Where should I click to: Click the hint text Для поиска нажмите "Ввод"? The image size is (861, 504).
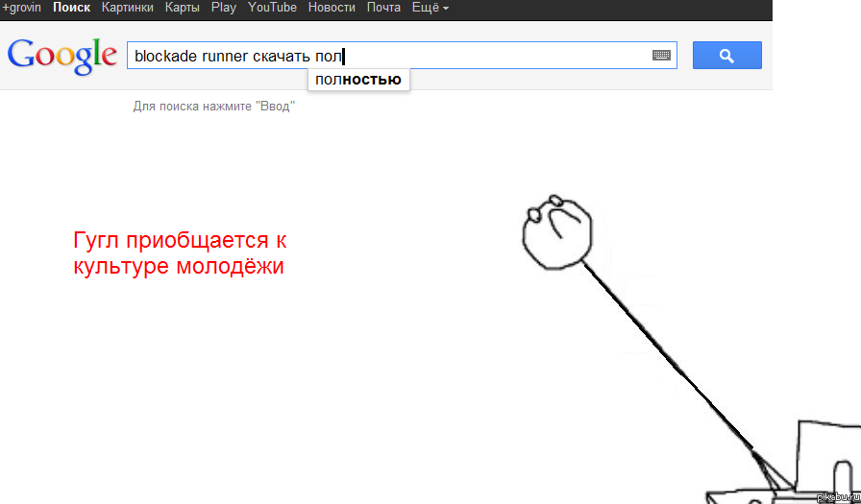213,107
